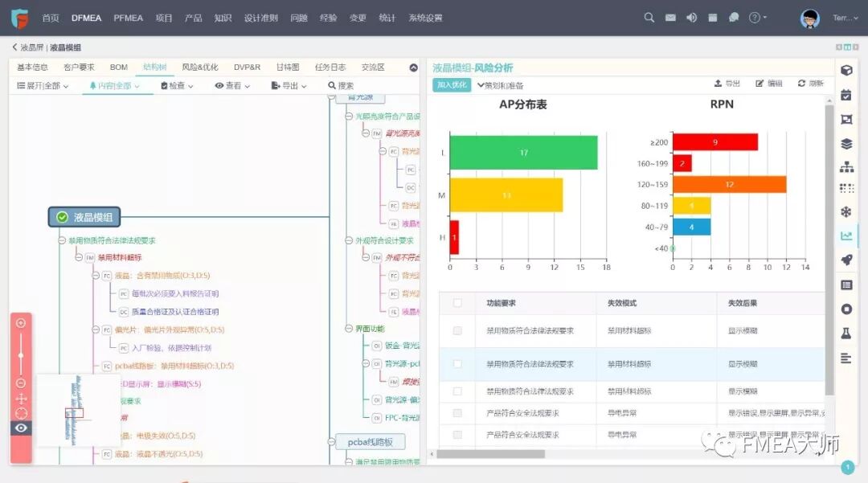Click the rocket icon in sidebar
This screenshot has height=483, width=868.
point(845,260)
